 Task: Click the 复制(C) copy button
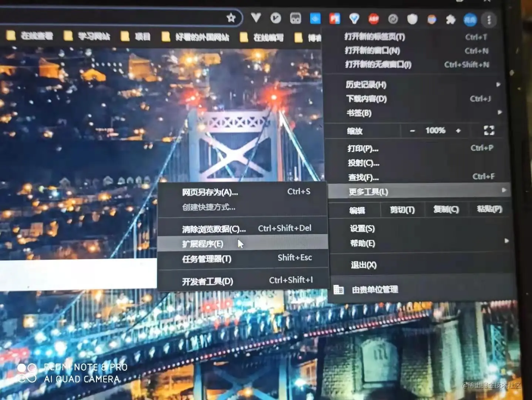click(x=446, y=209)
